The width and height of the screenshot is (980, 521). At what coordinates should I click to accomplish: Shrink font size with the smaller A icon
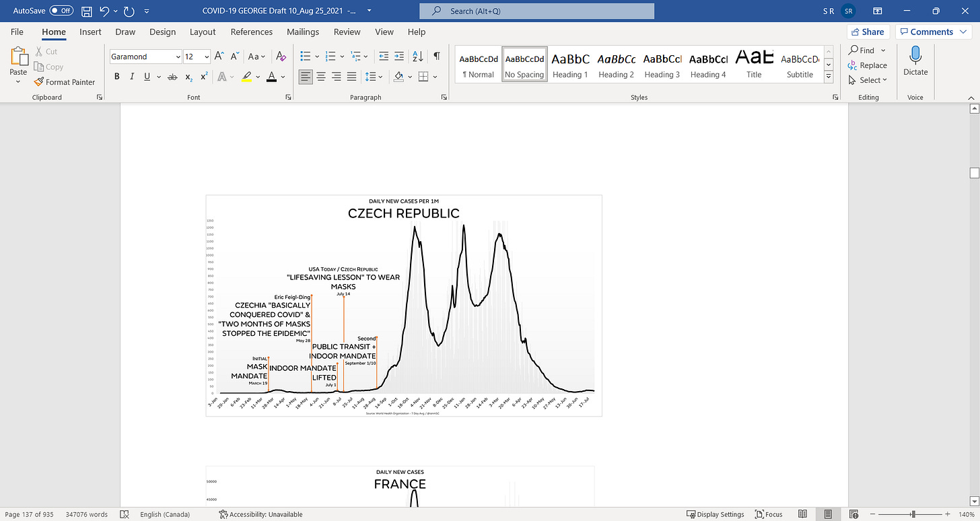[x=235, y=57]
